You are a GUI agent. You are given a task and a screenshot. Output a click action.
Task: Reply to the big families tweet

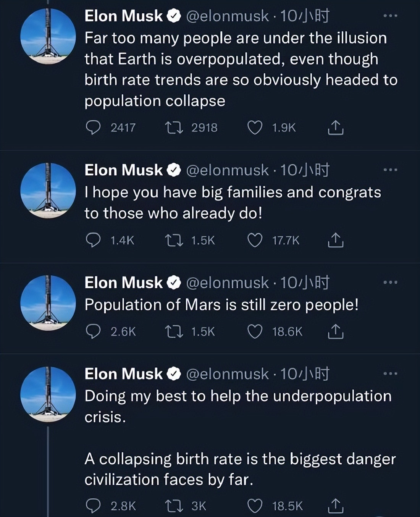pyautogui.click(x=93, y=240)
